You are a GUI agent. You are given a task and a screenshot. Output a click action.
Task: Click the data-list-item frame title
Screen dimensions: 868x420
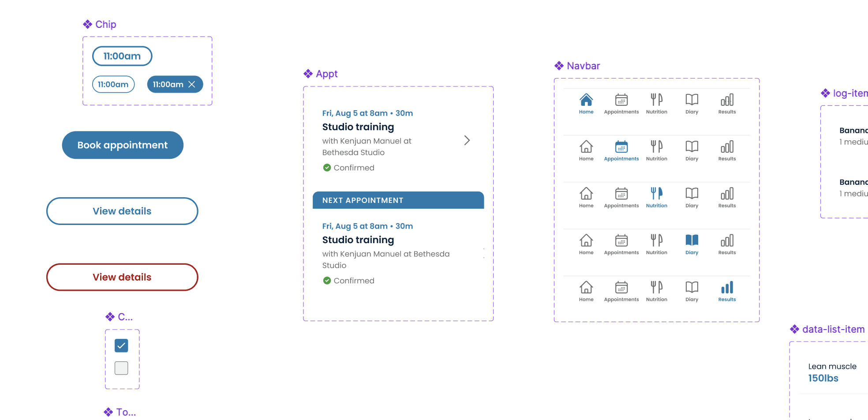pyautogui.click(x=834, y=329)
